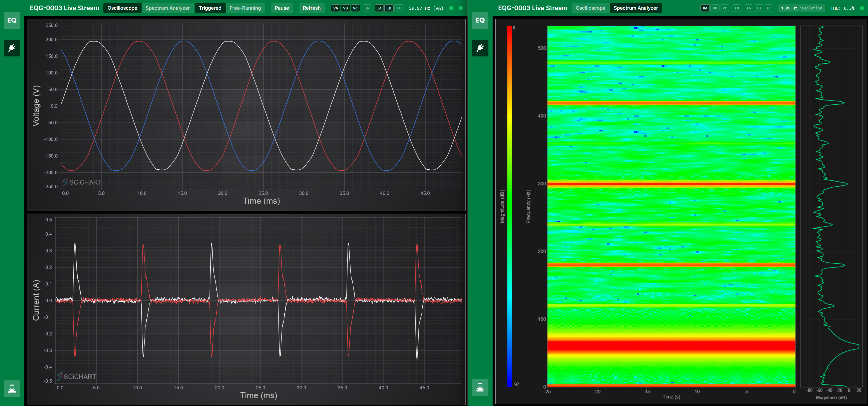Click the Current (A) axis label
868x406 pixels.
[x=36, y=300]
